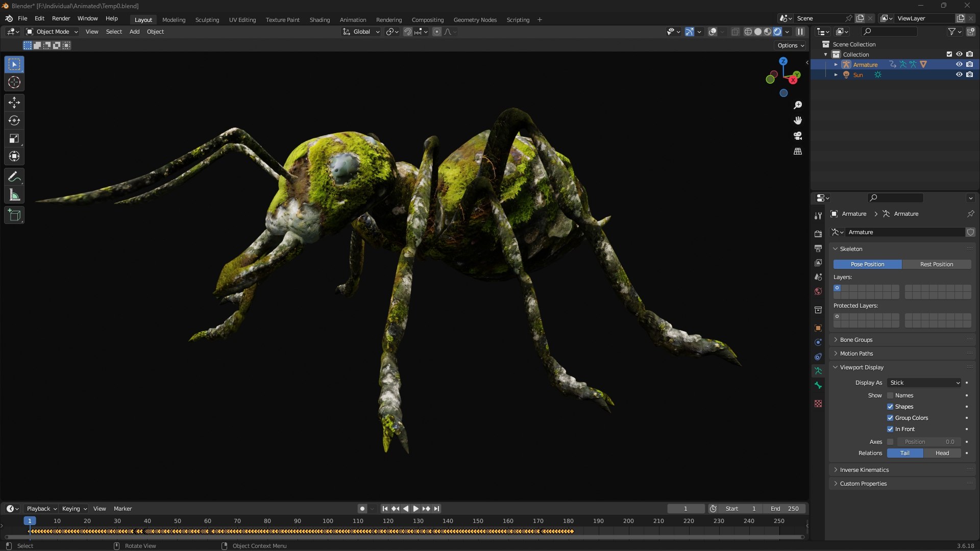Hide the Sun in viewport
Screen dimensions: 980x551
tap(959, 74)
